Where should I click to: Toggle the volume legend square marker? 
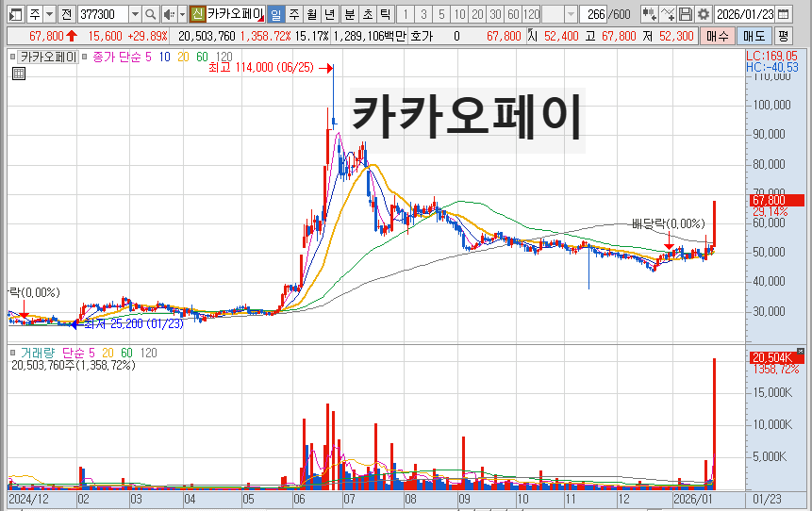[12, 354]
